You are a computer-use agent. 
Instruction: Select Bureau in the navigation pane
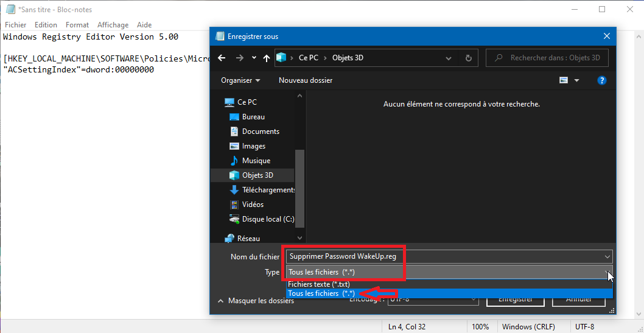tap(253, 117)
